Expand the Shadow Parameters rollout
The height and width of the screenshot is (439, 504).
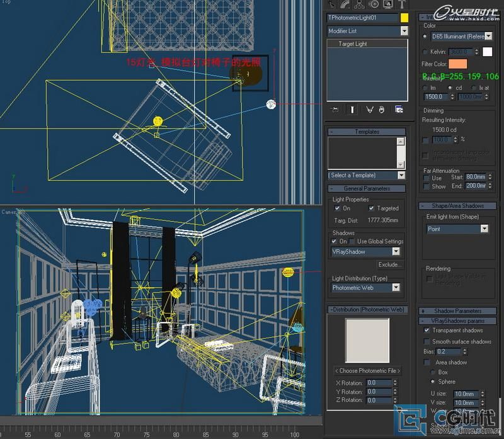457,311
